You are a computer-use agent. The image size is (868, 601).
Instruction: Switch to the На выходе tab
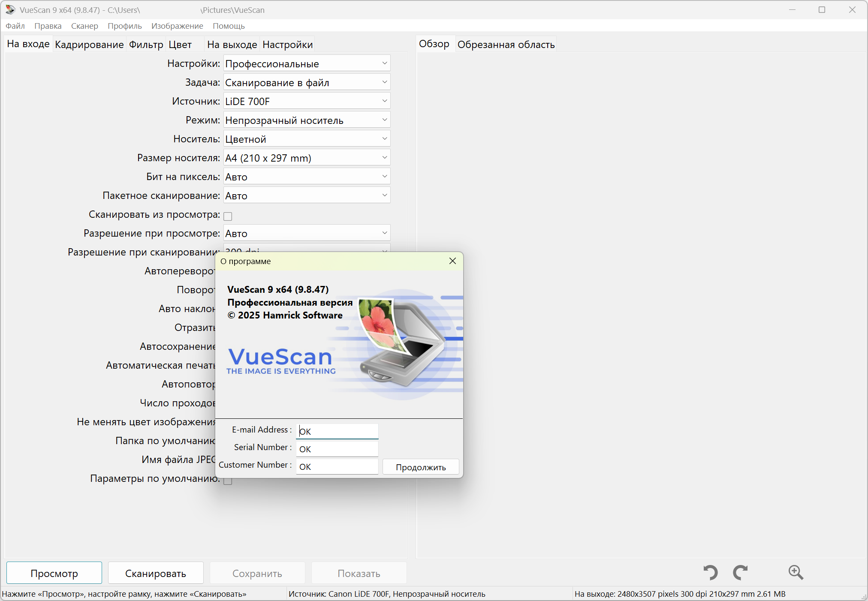pyautogui.click(x=232, y=45)
